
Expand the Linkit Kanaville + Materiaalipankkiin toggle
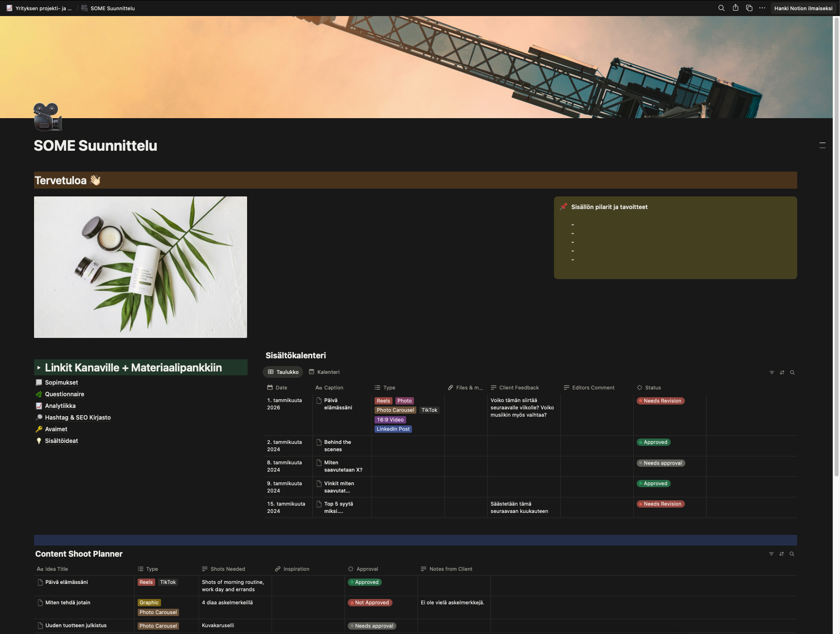tap(39, 368)
